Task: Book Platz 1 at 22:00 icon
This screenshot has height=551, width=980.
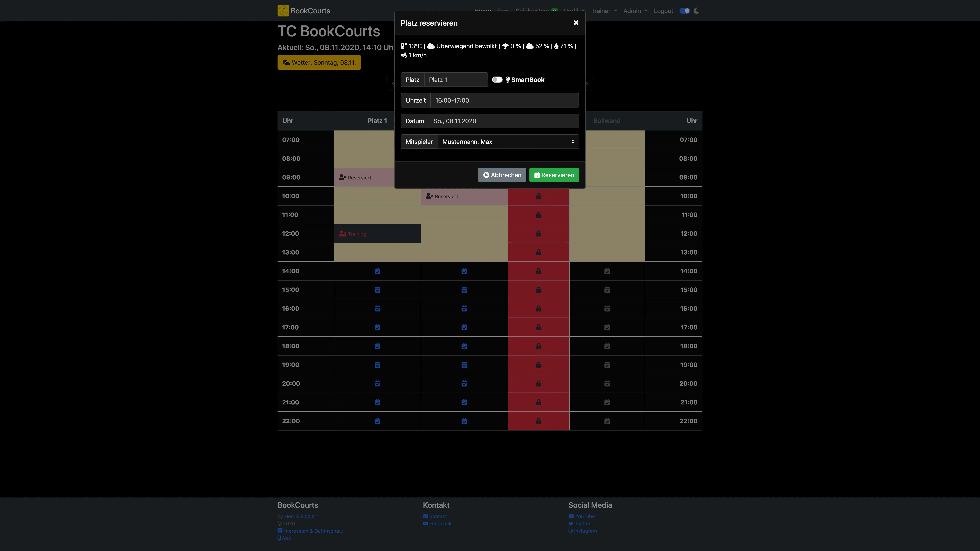Action: (377, 421)
